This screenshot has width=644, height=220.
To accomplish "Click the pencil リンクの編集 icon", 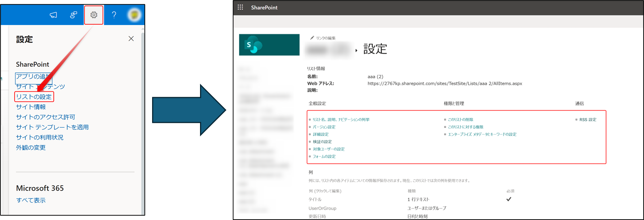I will point(312,38).
